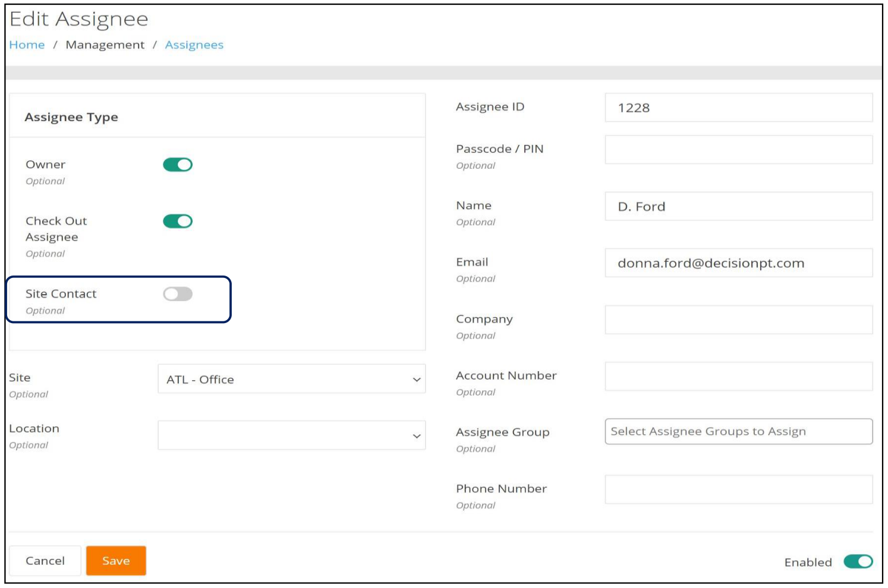Click the Assignee Type panel header

point(71,117)
